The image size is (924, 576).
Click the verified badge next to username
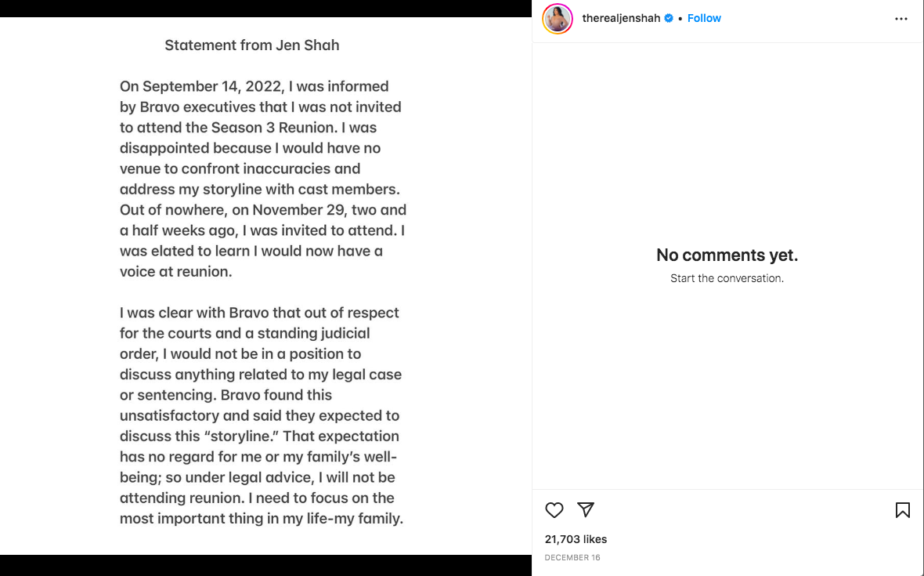668,18
